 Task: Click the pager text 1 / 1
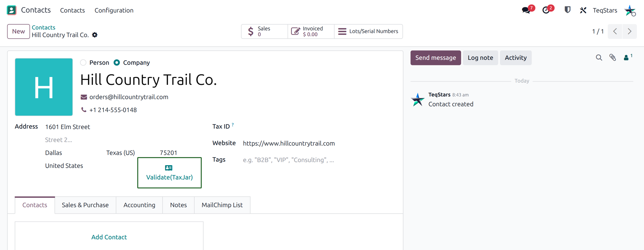coord(598,31)
